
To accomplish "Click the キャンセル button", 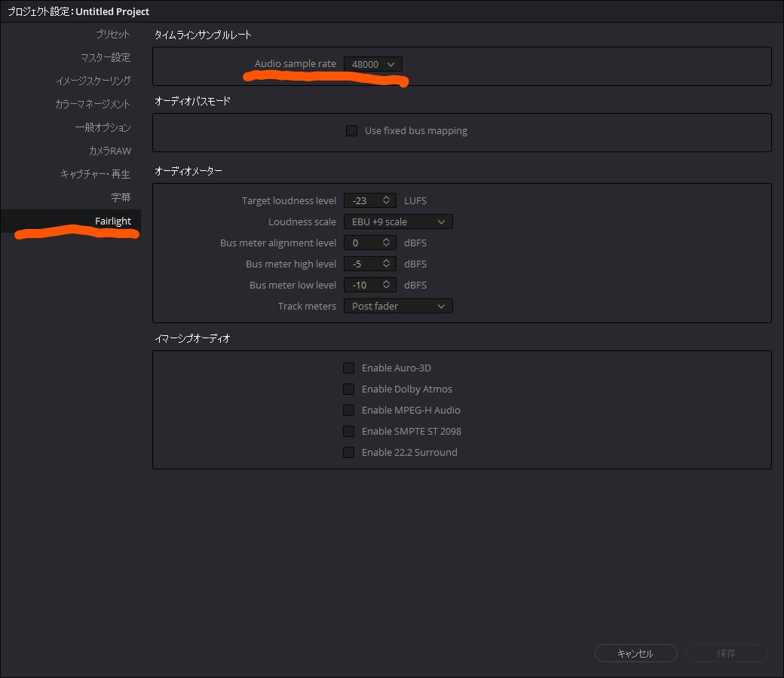I will pos(635,653).
